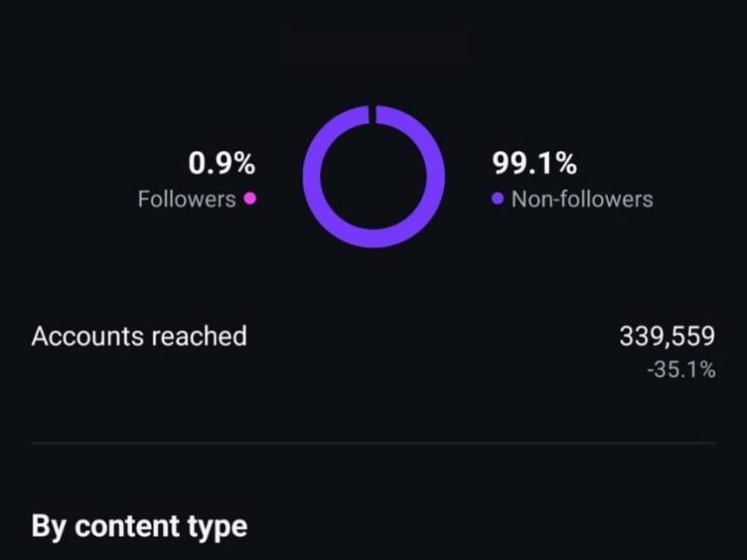Tap the 0.9% followers percentage

[221, 164]
